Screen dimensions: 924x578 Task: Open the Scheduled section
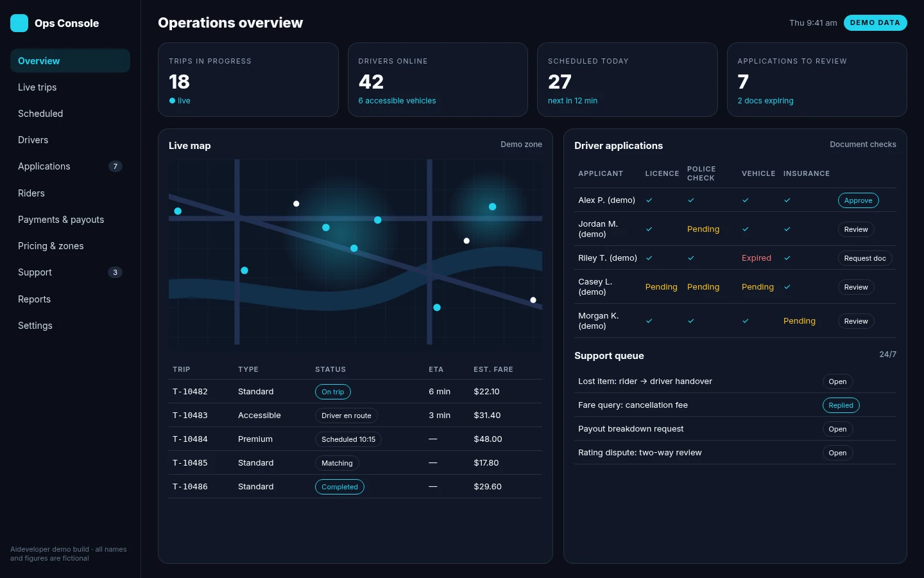click(x=70, y=114)
